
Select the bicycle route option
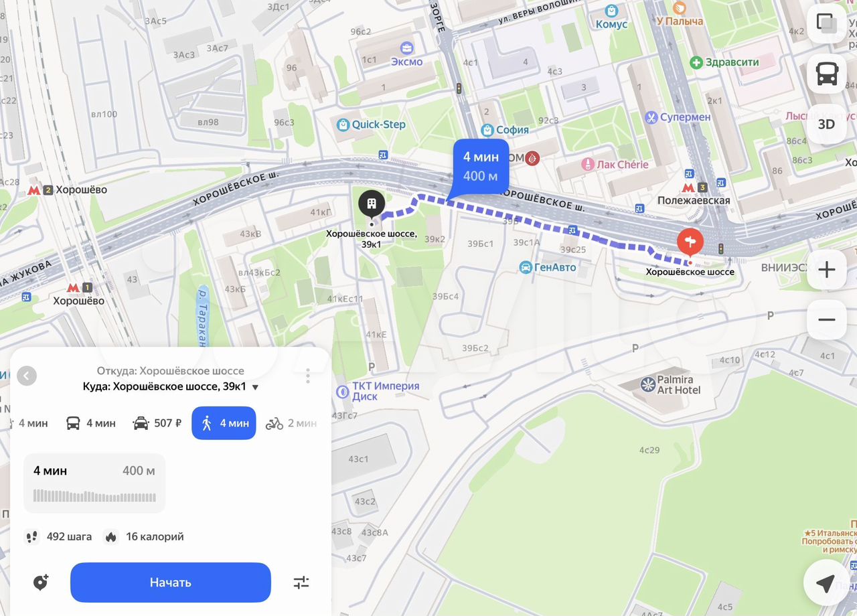pyautogui.click(x=291, y=423)
